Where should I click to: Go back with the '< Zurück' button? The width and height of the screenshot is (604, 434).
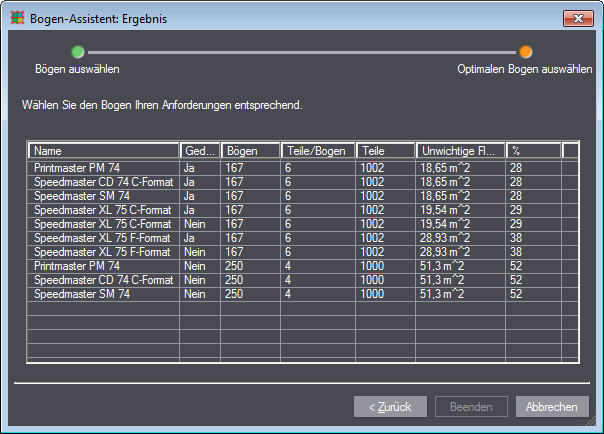pos(390,407)
